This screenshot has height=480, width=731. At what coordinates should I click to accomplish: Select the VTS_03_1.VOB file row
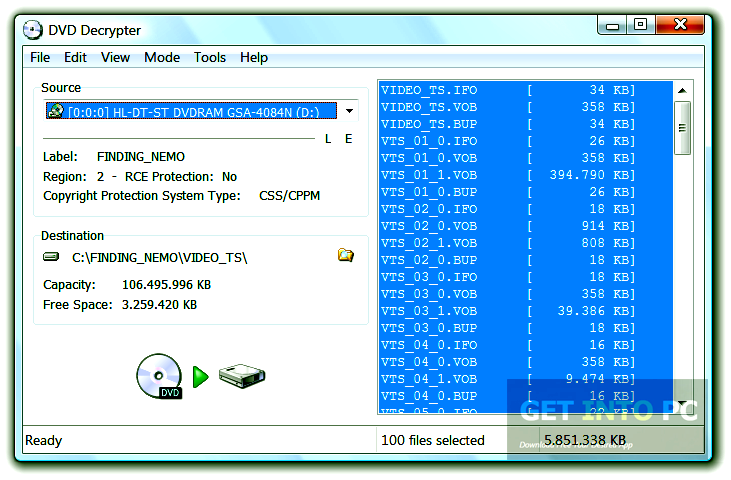pos(526,311)
